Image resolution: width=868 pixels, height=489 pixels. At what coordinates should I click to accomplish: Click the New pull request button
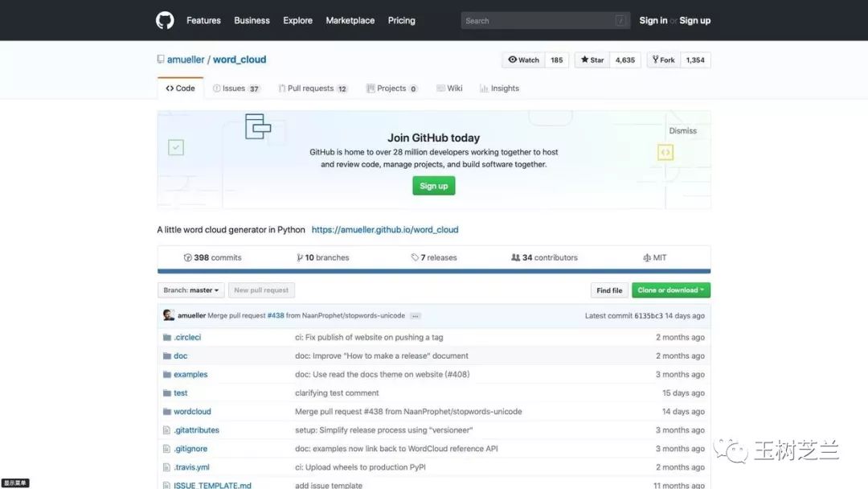261,290
